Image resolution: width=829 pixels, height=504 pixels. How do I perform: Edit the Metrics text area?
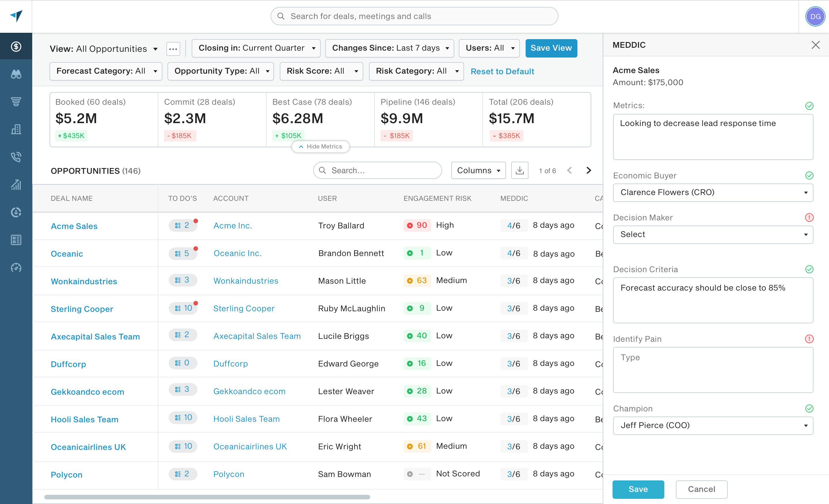[x=713, y=137]
